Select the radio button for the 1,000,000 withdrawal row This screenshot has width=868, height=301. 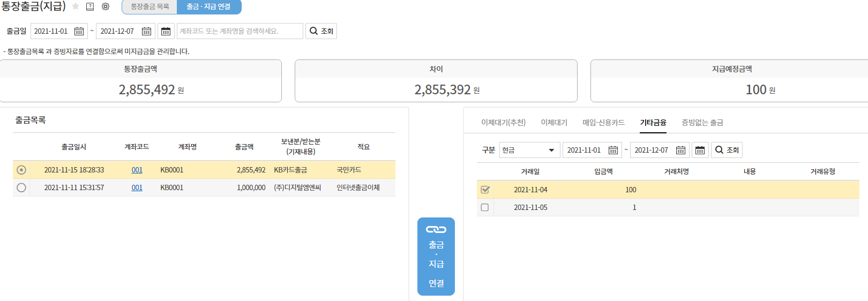pos(21,187)
